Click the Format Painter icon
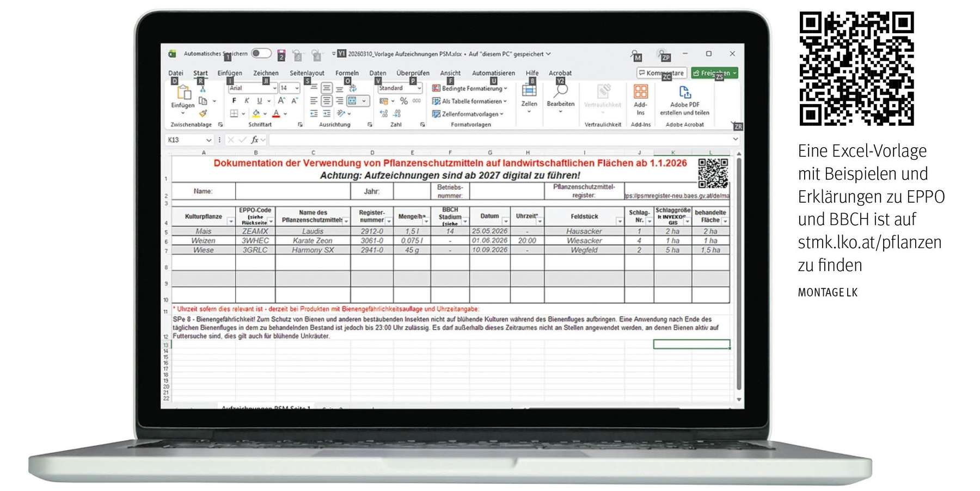The image size is (980, 491). point(204,113)
